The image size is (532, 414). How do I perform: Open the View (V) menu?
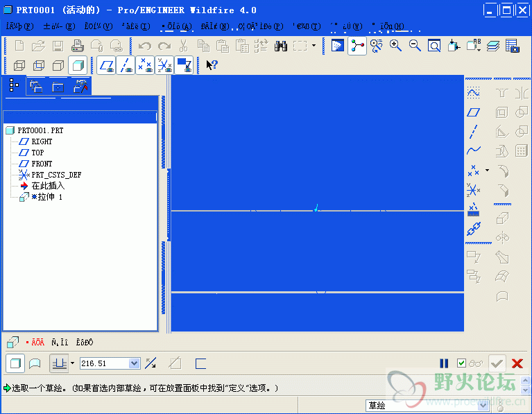(x=98, y=26)
